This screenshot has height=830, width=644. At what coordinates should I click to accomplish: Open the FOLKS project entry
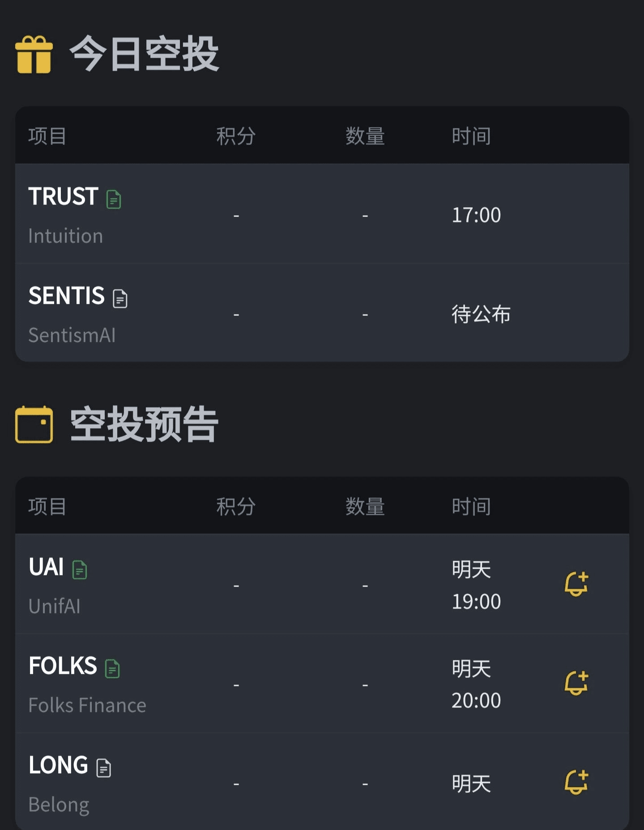pos(63,666)
